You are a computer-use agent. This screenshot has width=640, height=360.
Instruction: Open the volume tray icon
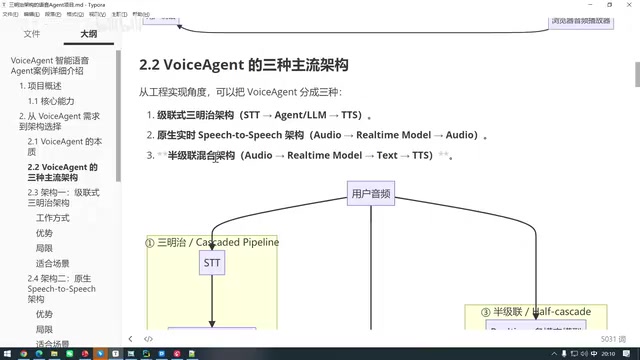(584, 353)
